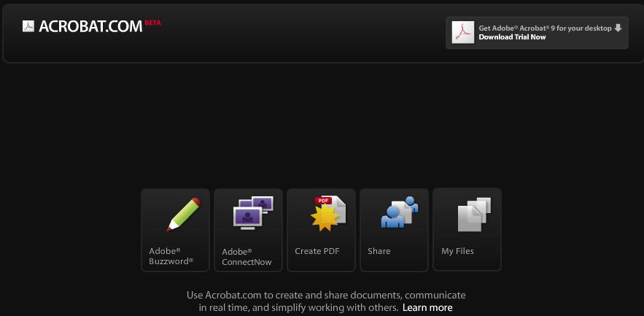The height and width of the screenshot is (316, 644).
Task: Click the purple monitors ConnectNow icon
Action: (x=253, y=213)
